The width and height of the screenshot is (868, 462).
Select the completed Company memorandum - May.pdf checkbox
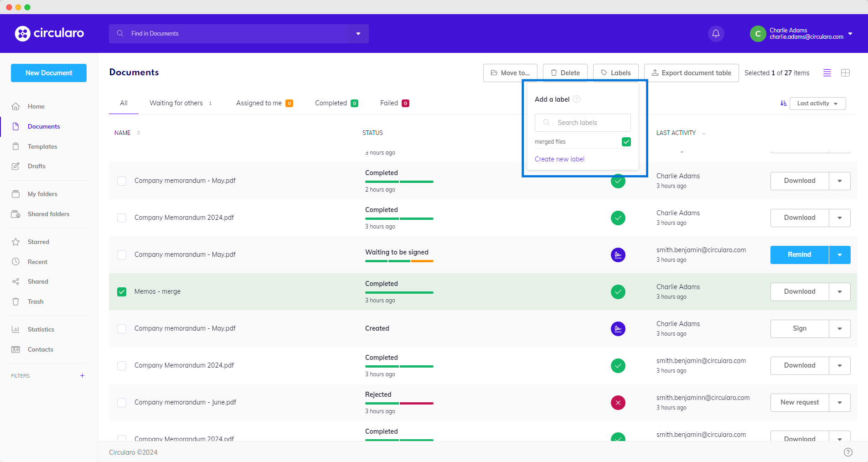pos(122,181)
